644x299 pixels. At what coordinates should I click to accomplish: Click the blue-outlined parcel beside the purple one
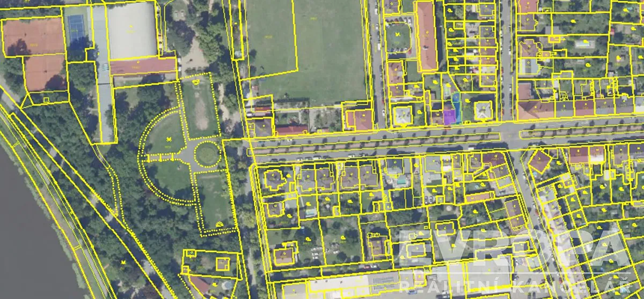[458, 107]
